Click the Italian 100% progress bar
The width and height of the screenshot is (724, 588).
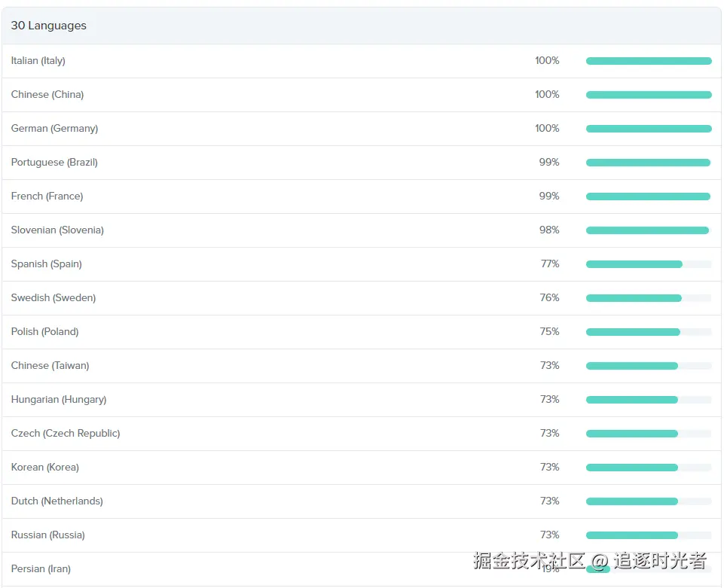point(649,61)
